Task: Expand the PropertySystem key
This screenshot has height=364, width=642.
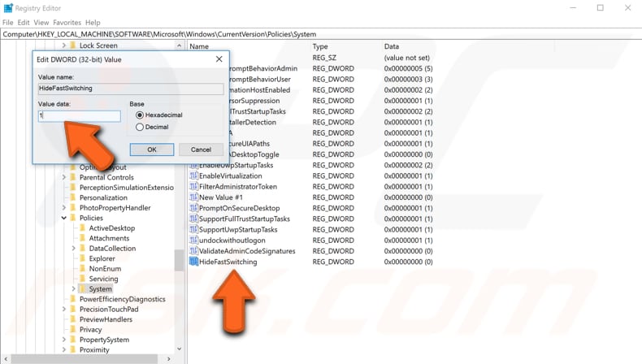Action: click(x=64, y=340)
